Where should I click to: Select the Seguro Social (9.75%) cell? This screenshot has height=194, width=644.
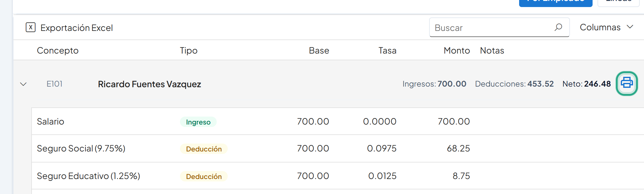pyautogui.click(x=81, y=148)
